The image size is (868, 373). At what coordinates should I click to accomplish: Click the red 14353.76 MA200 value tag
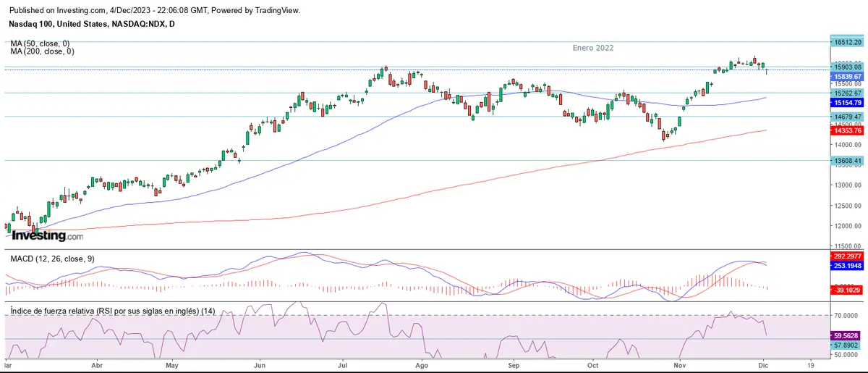click(x=847, y=130)
